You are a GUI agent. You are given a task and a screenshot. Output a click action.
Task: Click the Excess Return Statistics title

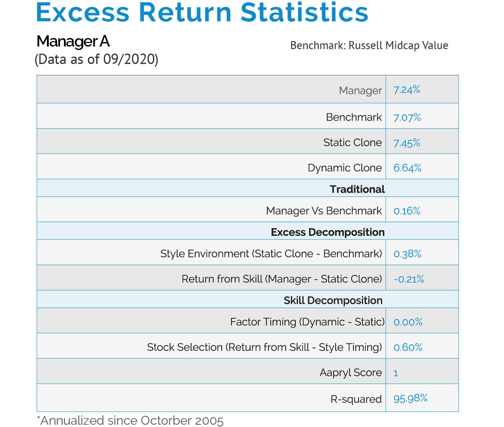[202, 13]
